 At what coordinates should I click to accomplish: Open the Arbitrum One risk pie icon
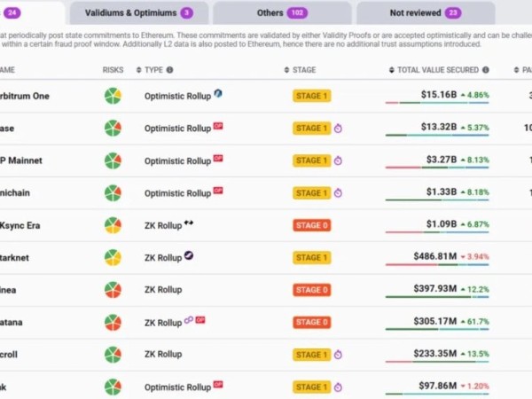point(113,96)
